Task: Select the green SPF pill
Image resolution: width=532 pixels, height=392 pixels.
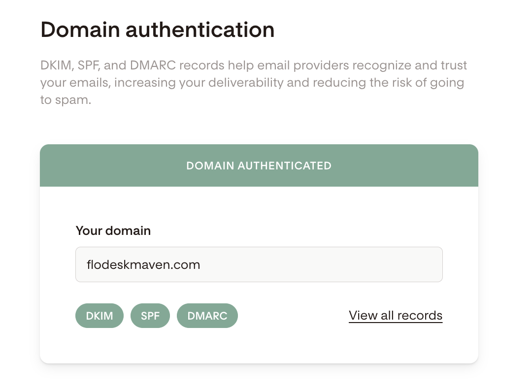Action: (x=150, y=316)
